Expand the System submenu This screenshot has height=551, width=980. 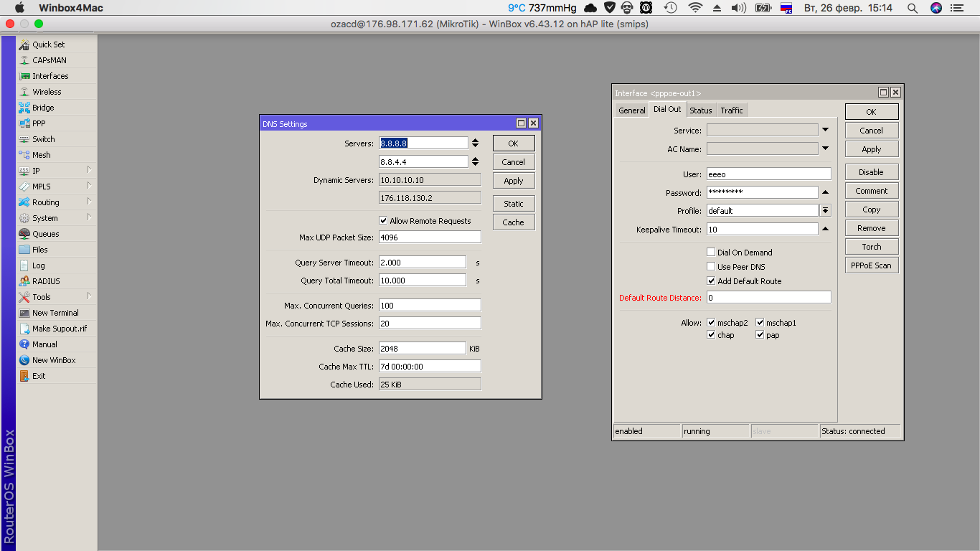[90, 217]
